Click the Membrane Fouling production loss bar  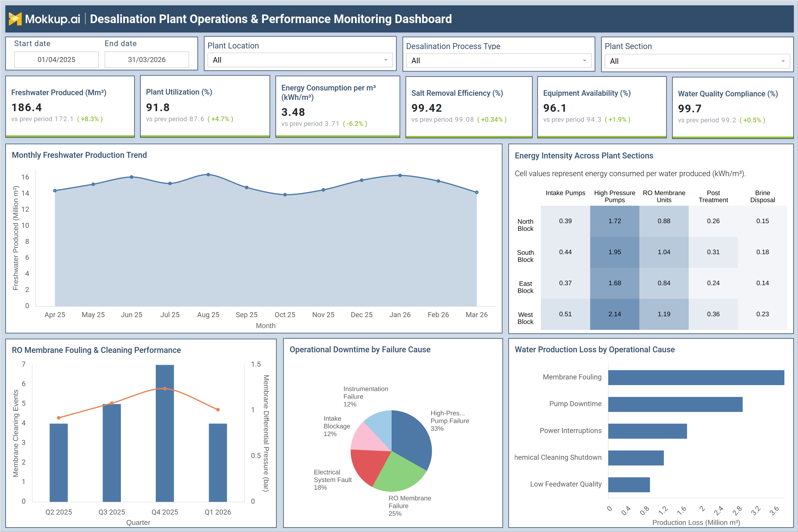coord(696,377)
